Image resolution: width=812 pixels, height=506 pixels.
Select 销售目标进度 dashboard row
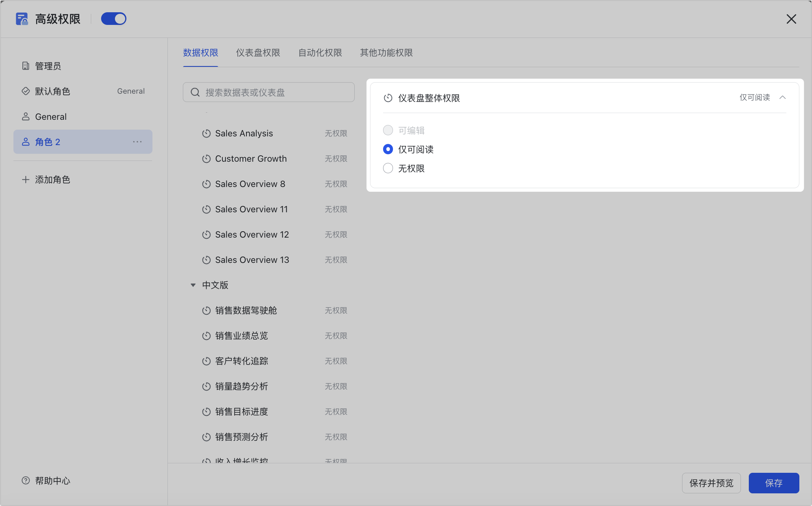269,412
